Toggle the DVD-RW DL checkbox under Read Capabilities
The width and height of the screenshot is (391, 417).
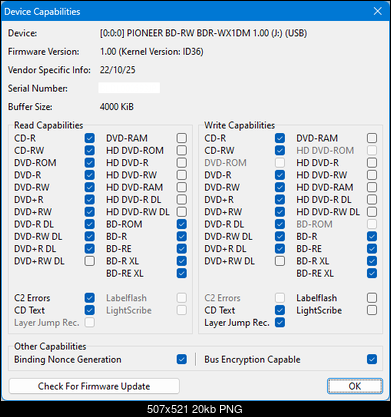[89, 237]
